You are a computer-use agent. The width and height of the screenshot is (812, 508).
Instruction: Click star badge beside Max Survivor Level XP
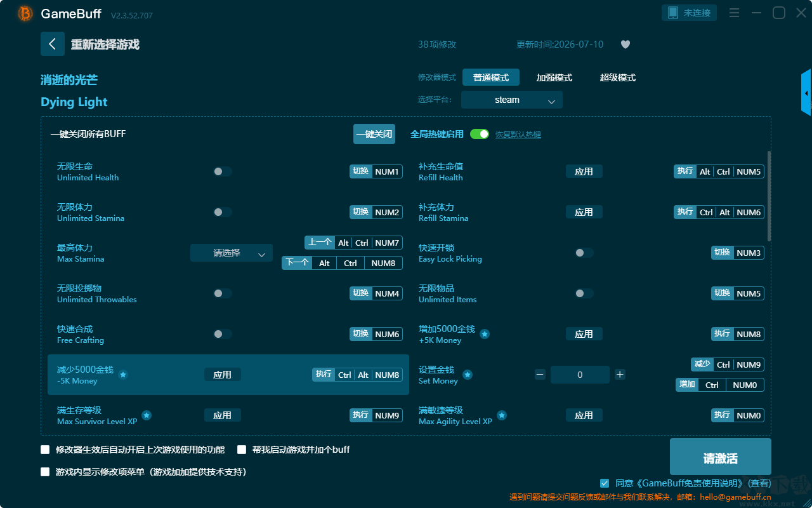click(147, 415)
